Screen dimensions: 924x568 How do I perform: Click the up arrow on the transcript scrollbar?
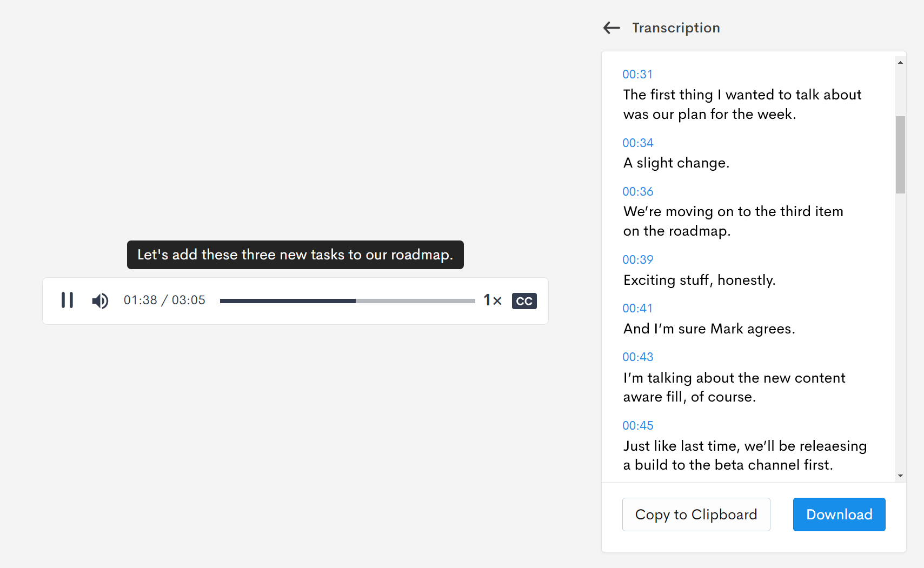tap(900, 62)
